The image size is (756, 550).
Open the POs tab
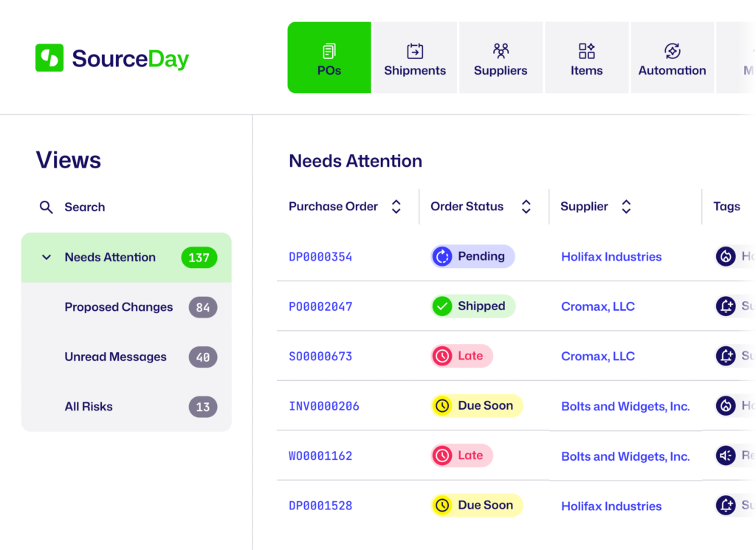pos(329,58)
